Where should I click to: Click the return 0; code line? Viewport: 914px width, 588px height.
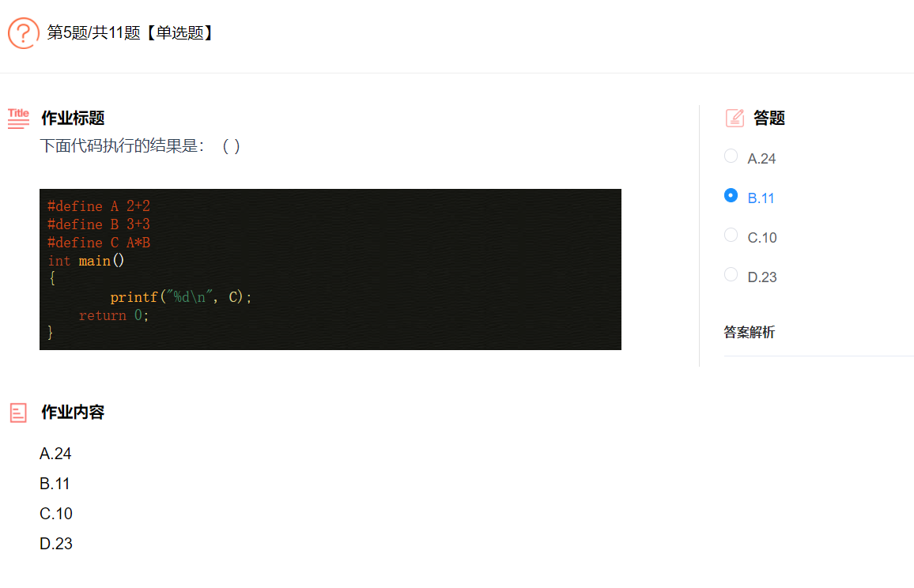click(x=114, y=315)
